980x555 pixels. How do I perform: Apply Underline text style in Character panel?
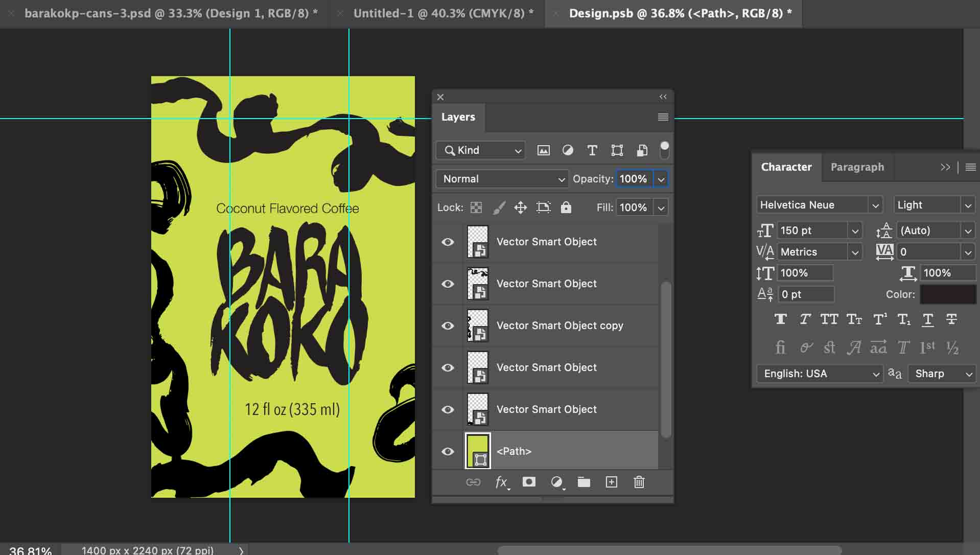(x=927, y=319)
